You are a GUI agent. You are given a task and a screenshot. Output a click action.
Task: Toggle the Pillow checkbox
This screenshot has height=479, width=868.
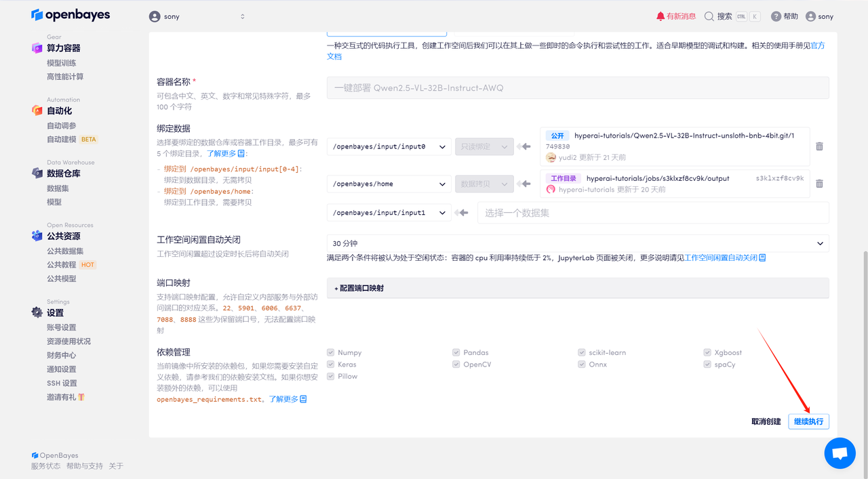coord(331,376)
